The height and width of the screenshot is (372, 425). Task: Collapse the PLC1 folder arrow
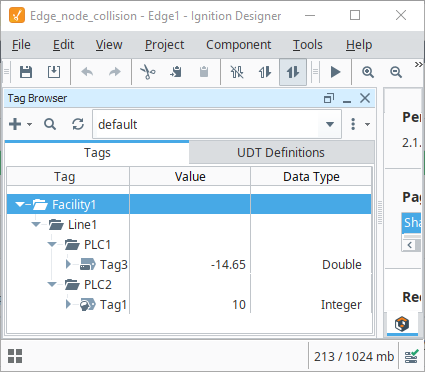[52, 244]
